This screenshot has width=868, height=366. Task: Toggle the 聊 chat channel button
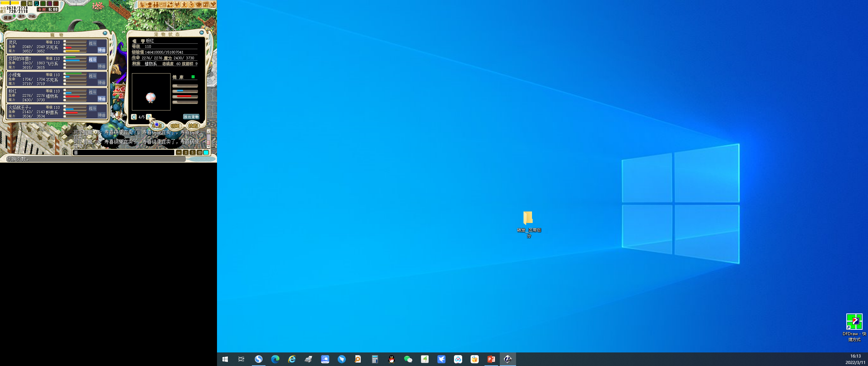click(x=30, y=3)
